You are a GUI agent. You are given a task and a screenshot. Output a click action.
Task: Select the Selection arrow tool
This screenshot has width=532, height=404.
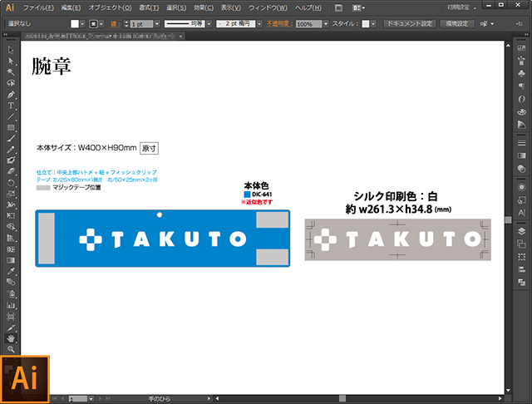[x=11, y=51]
